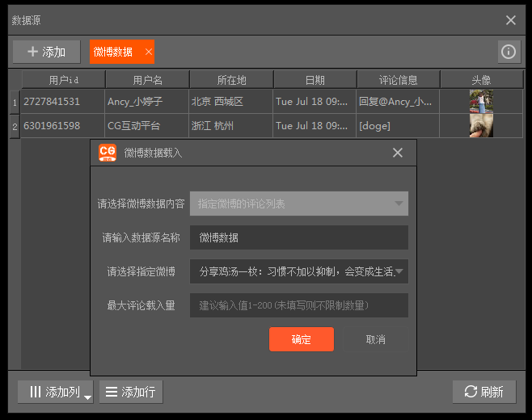Click cell 6301961598

coord(62,126)
